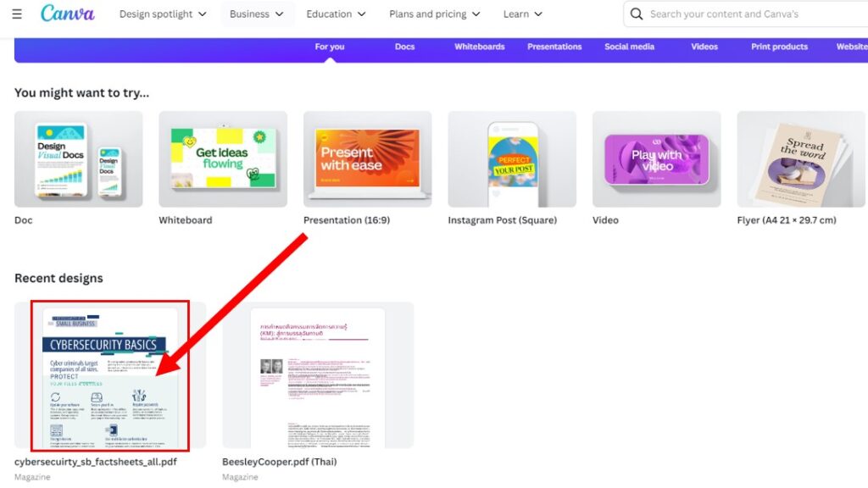868x488 pixels.
Task: Click the search magnifier icon
Action: [x=637, y=14]
